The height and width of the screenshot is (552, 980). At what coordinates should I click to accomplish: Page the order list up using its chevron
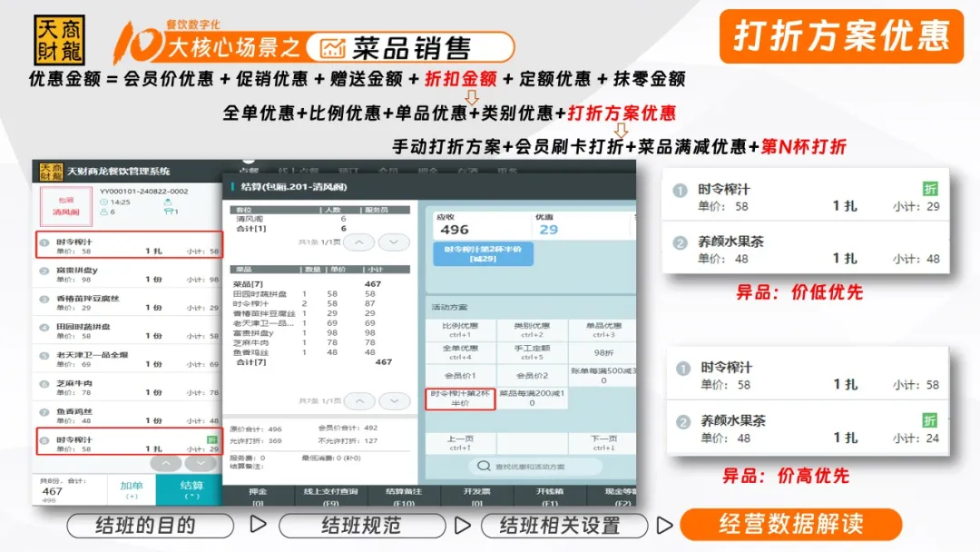pyautogui.click(x=166, y=463)
